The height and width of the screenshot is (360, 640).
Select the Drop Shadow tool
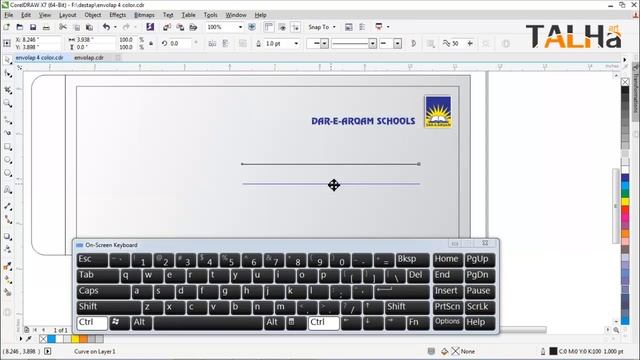click(8, 236)
